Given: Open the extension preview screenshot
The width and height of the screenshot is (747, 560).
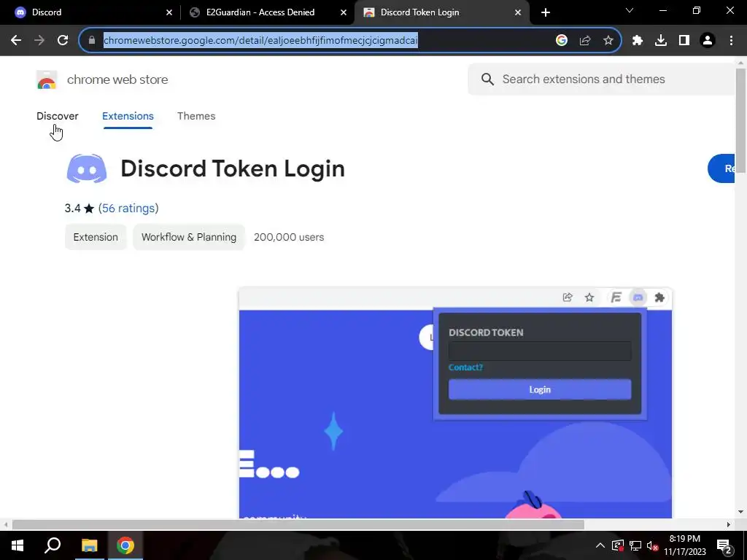Looking at the screenshot, I should point(455,402).
